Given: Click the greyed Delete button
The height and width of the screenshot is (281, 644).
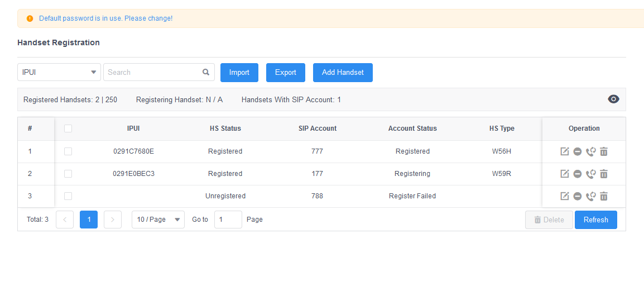Looking at the screenshot, I should [x=549, y=220].
